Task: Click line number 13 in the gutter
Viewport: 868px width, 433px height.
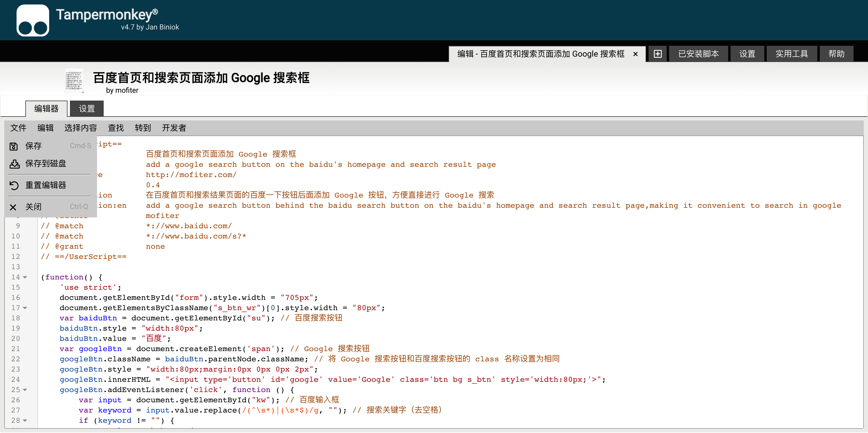Action: [16, 267]
